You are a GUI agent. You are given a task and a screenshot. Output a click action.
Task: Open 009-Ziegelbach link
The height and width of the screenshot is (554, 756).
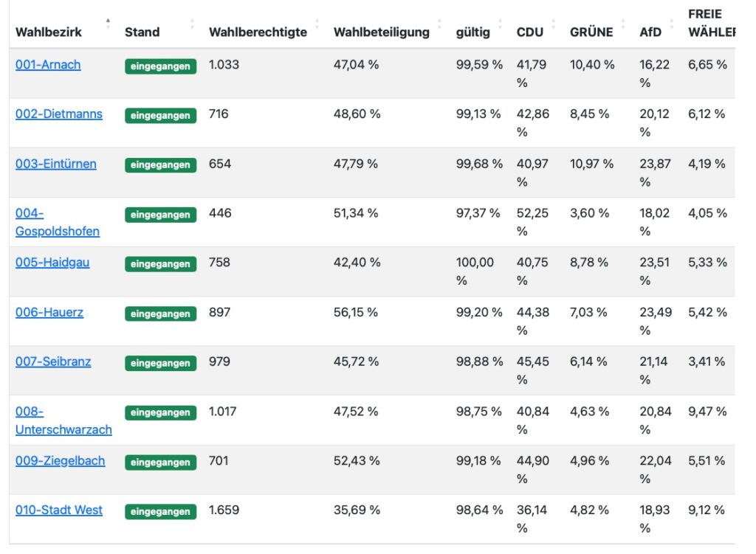point(61,461)
